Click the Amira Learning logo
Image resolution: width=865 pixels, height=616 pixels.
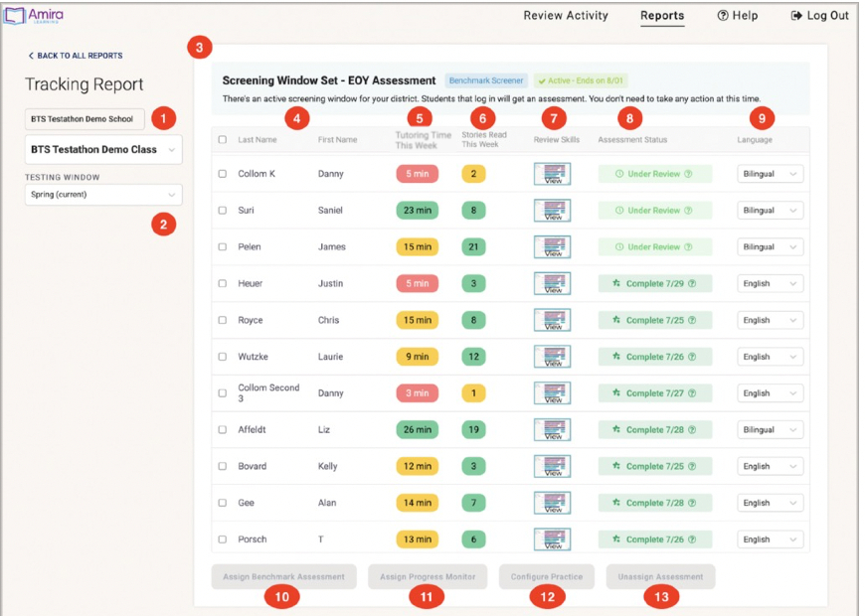35,16
